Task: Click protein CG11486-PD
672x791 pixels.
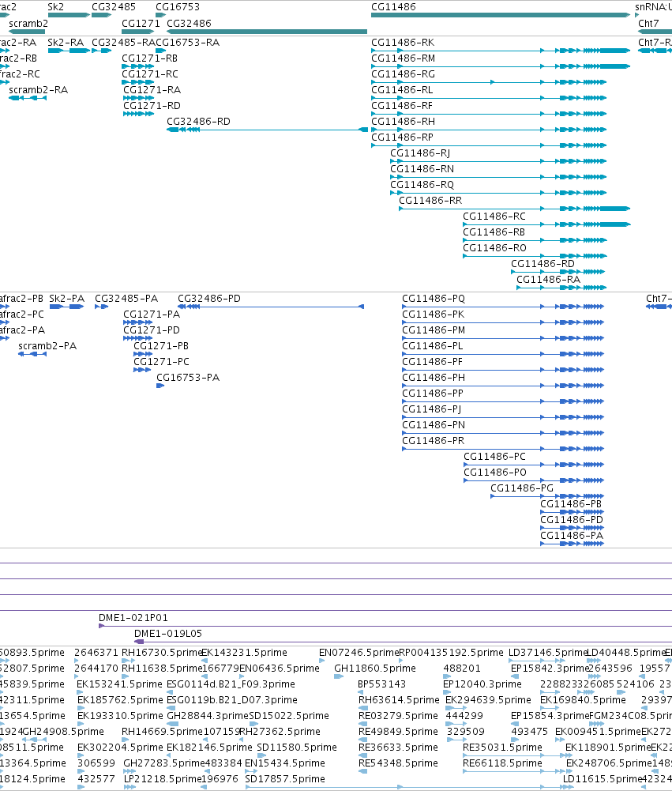Action: click(x=571, y=520)
